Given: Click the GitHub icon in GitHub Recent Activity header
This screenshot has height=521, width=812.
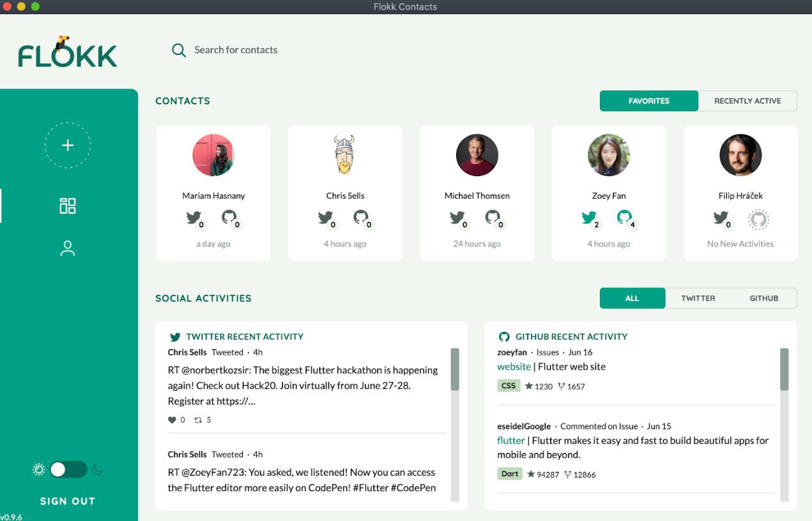Looking at the screenshot, I should [504, 336].
